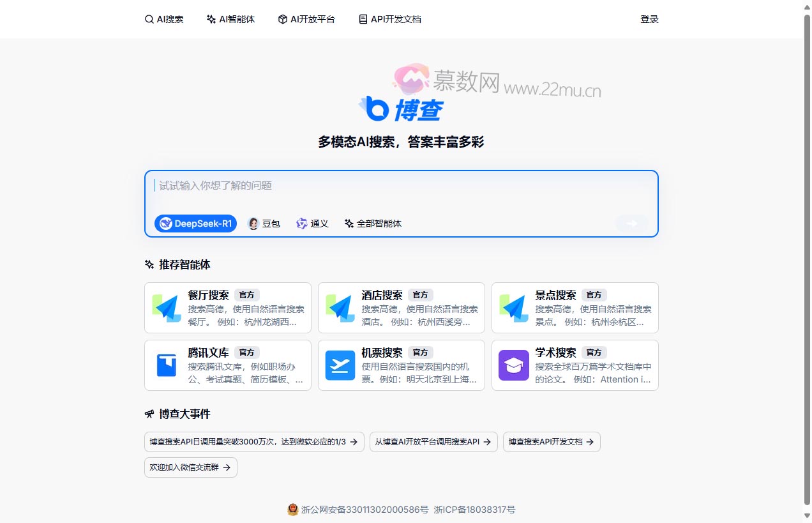812x523 pixels.
Task: Expand the 博查搜索API日调用量 news item
Action: tap(253, 441)
